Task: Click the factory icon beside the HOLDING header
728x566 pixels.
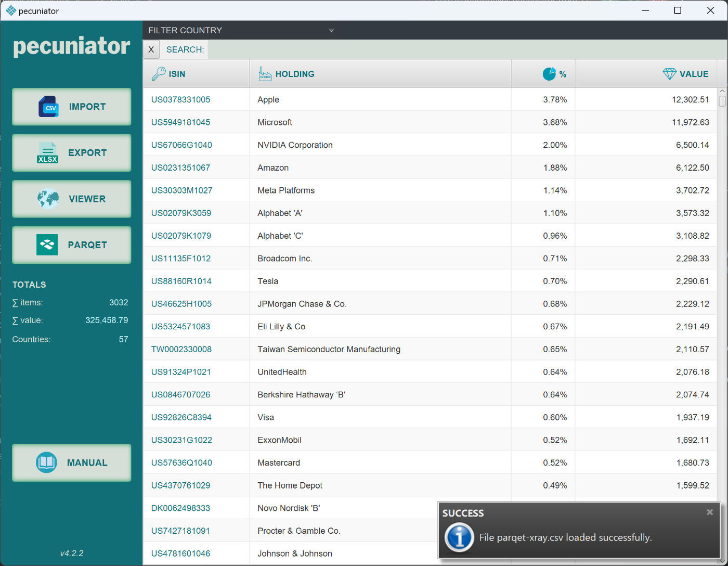Action: [265, 73]
